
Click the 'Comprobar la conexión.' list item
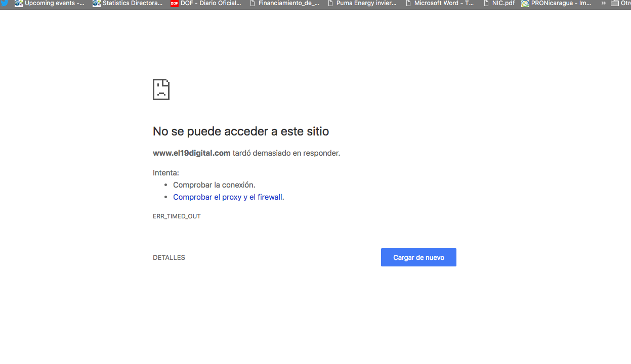click(214, 185)
